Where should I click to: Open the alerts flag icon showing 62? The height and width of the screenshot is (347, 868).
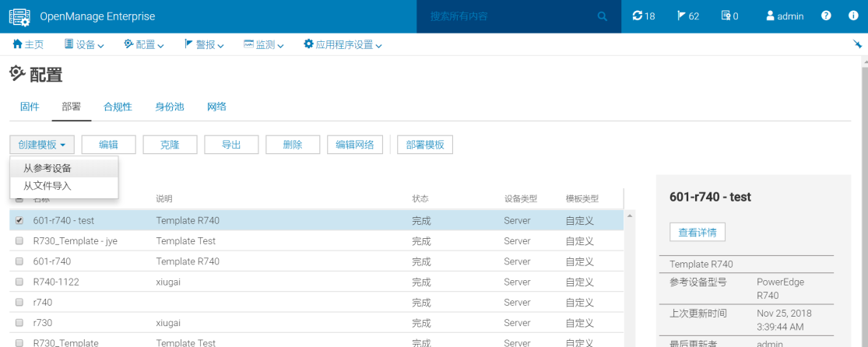(x=688, y=16)
